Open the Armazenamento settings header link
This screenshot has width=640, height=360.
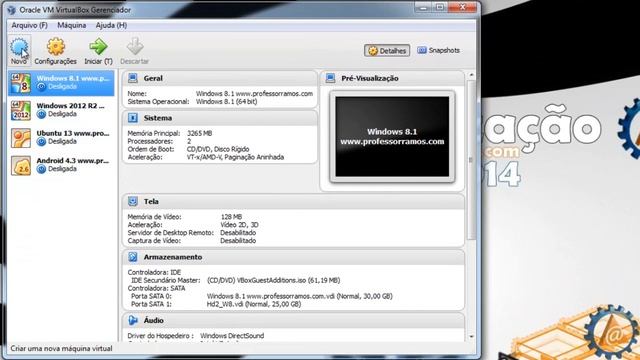(x=173, y=257)
